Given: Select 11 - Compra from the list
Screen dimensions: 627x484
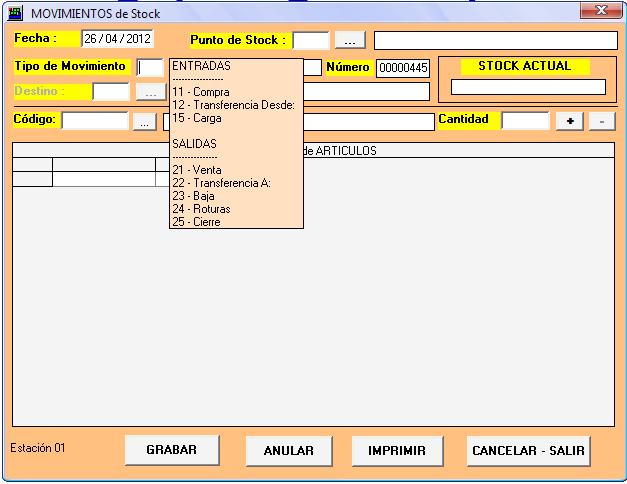Looking at the screenshot, I should click(x=200, y=92).
